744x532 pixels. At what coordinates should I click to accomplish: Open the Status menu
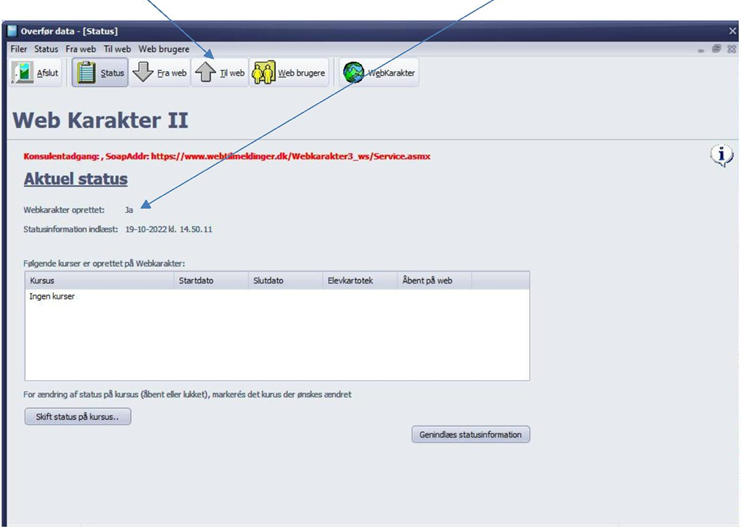point(46,49)
